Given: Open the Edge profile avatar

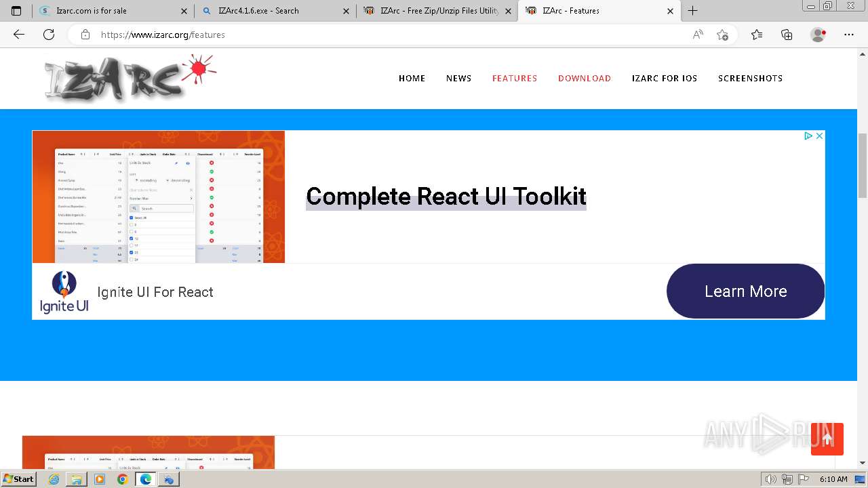Looking at the screenshot, I should pos(818,35).
